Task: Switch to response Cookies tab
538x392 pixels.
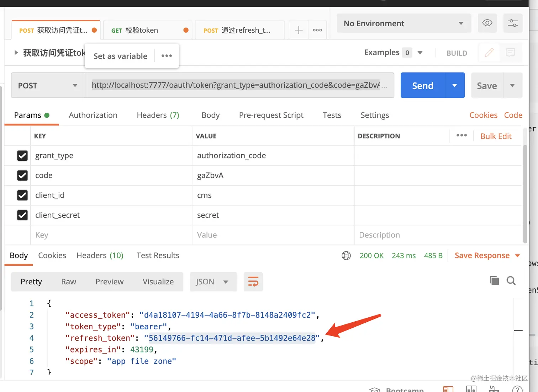Action: [52, 256]
